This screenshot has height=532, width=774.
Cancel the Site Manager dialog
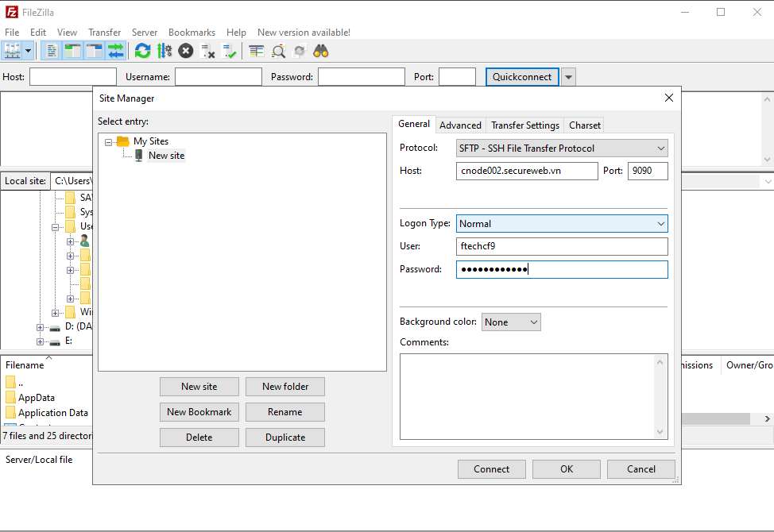coord(641,469)
